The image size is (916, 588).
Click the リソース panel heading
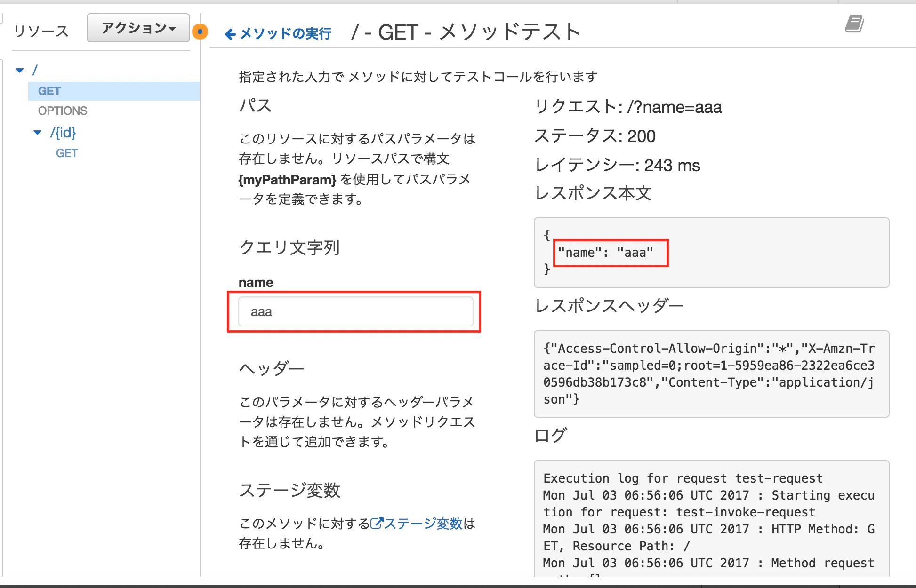pos(41,31)
